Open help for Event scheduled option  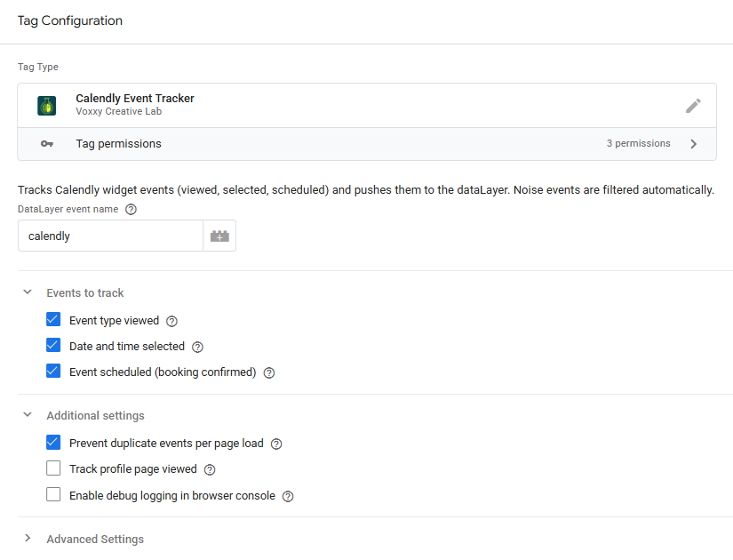(x=269, y=372)
